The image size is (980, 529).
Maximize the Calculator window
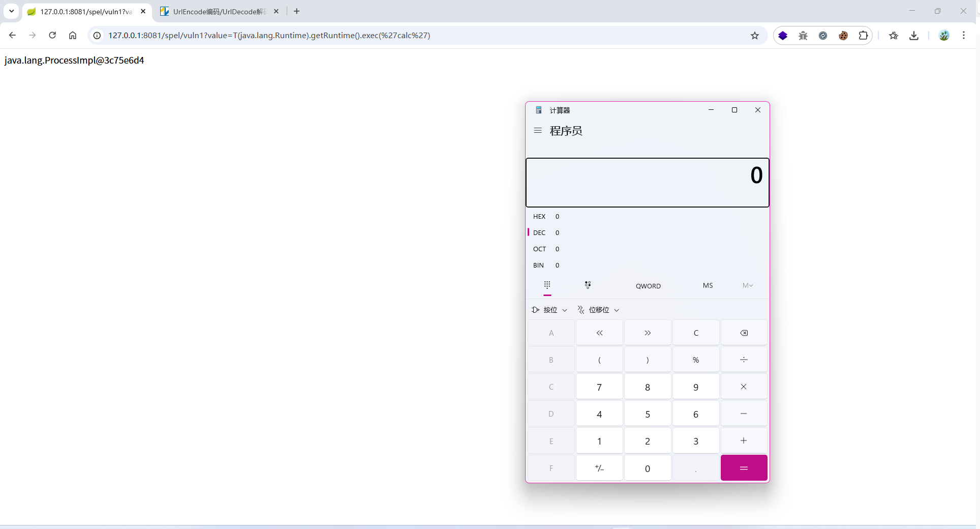pyautogui.click(x=734, y=110)
